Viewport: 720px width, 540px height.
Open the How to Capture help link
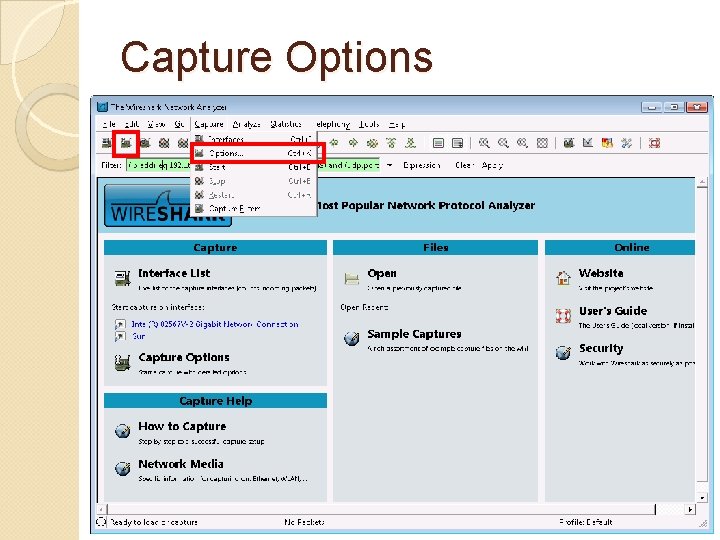[x=182, y=426]
